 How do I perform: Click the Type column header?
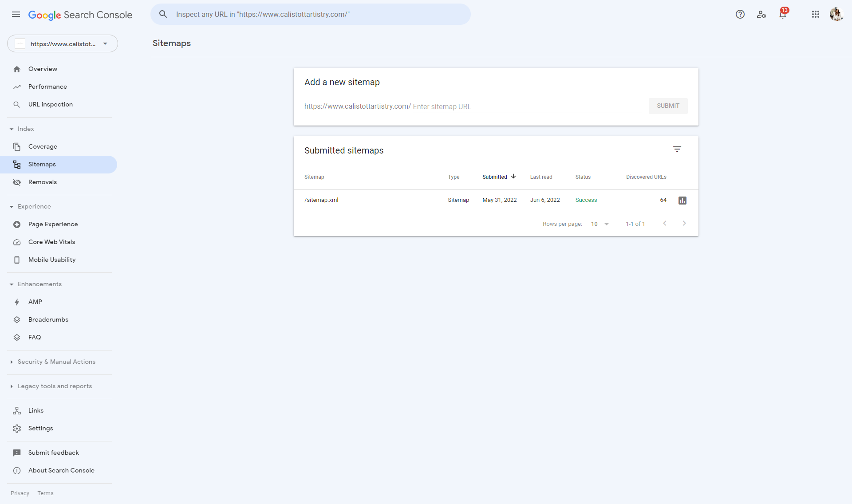coord(454,177)
